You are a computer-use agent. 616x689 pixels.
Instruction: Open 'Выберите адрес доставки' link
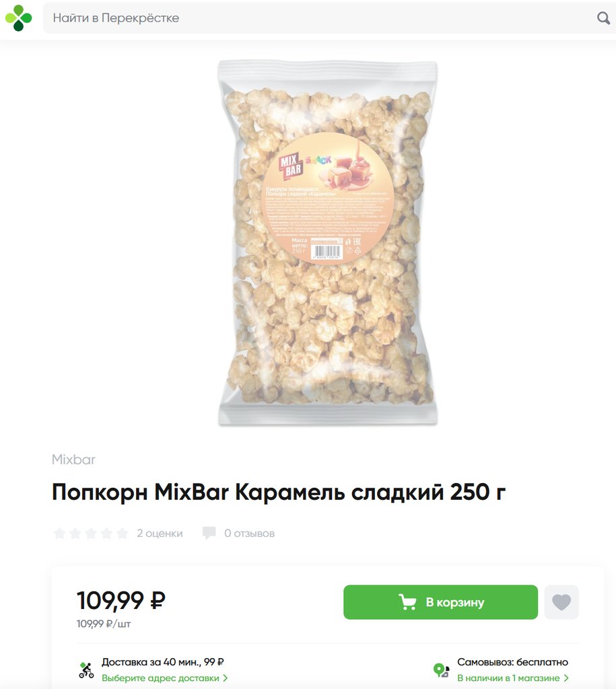(160, 678)
